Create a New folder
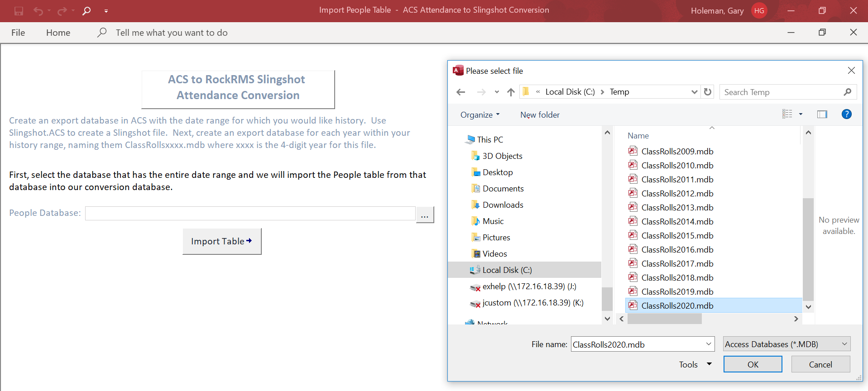Screen dimensions: 868x391 click(540, 115)
